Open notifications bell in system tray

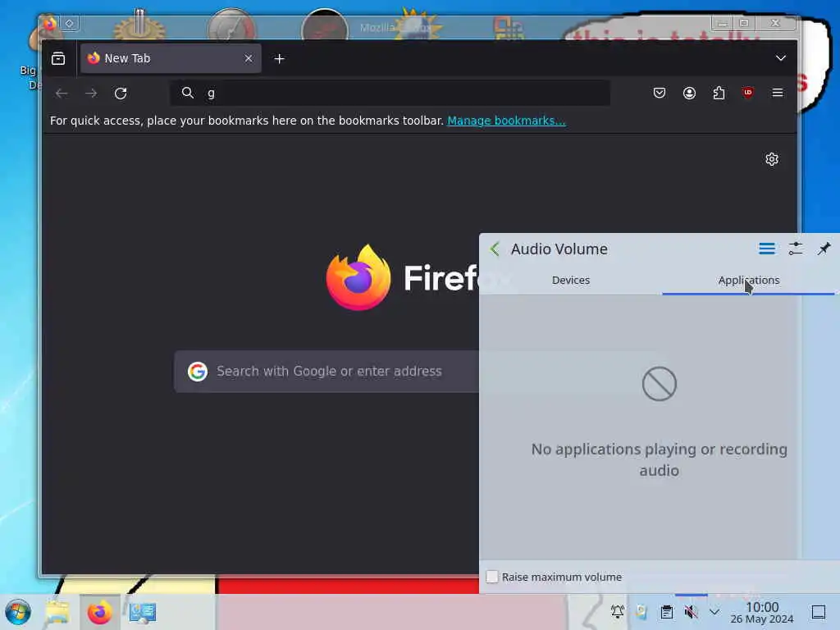pyautogui.click(x=617, y=612)
